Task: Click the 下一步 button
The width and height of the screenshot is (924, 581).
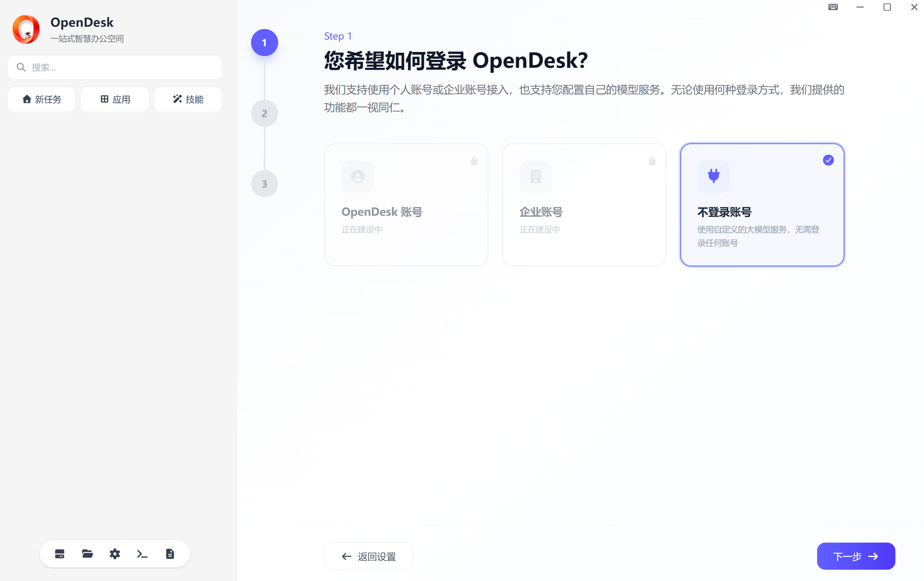Action: click(x=856, y=556)
